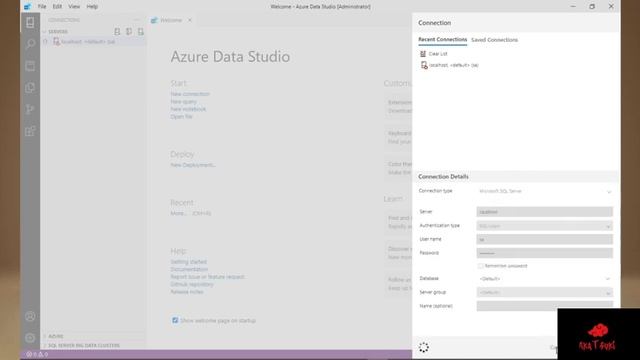Collapse the Servers section
The height and width of the screenshot is (360, 640).
point(44,31)
